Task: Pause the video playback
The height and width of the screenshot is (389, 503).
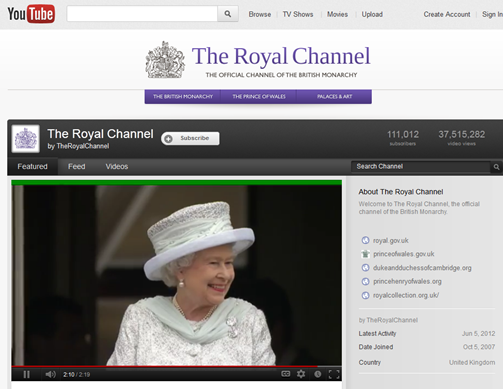Action: (26, 374)
